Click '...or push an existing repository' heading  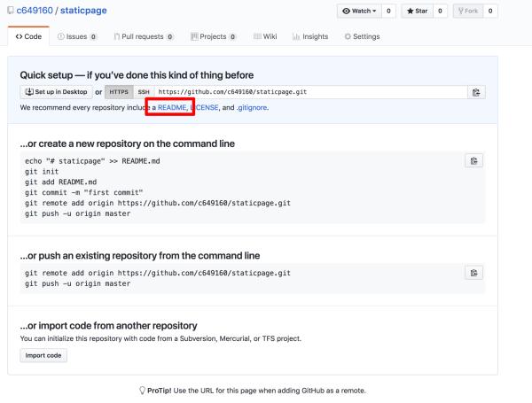click(140, 256)
